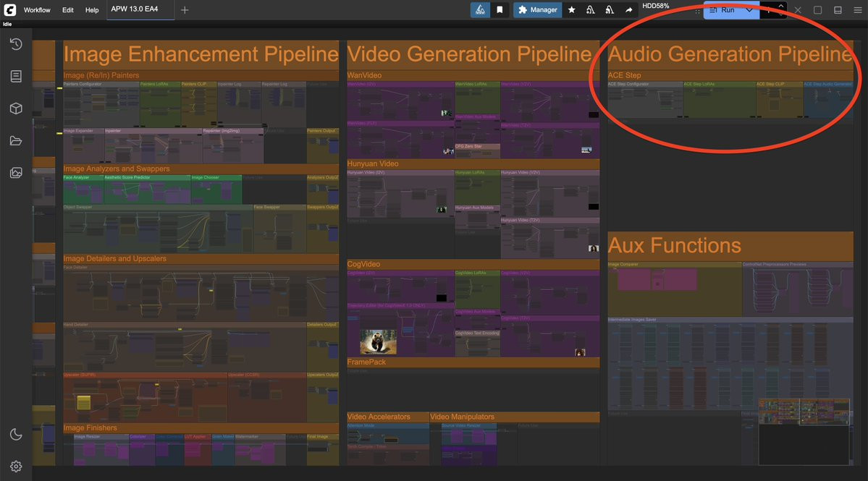The image size is (868, 481).
Task: Click the HDD58% usage indicator
Action: click(655, 6)
